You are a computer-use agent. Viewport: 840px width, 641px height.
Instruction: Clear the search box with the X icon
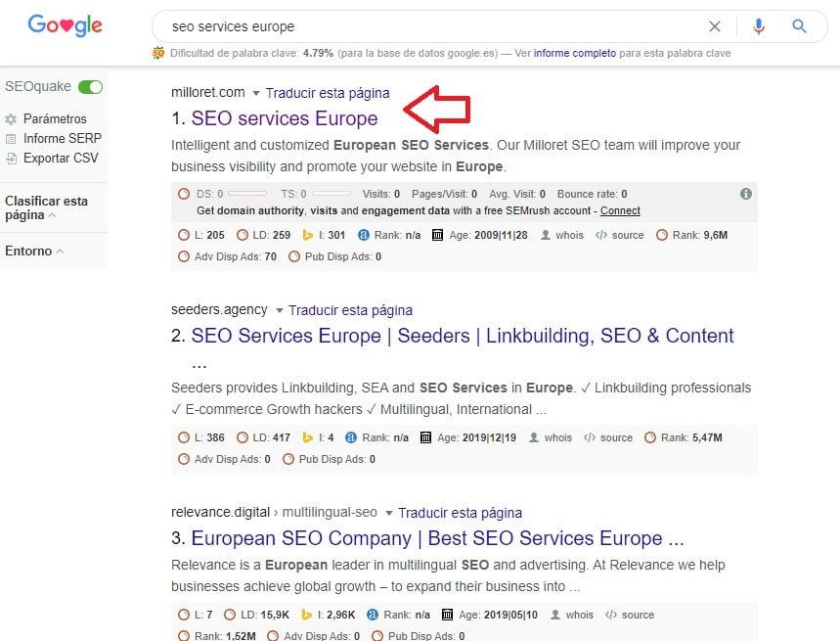point(715,26)
